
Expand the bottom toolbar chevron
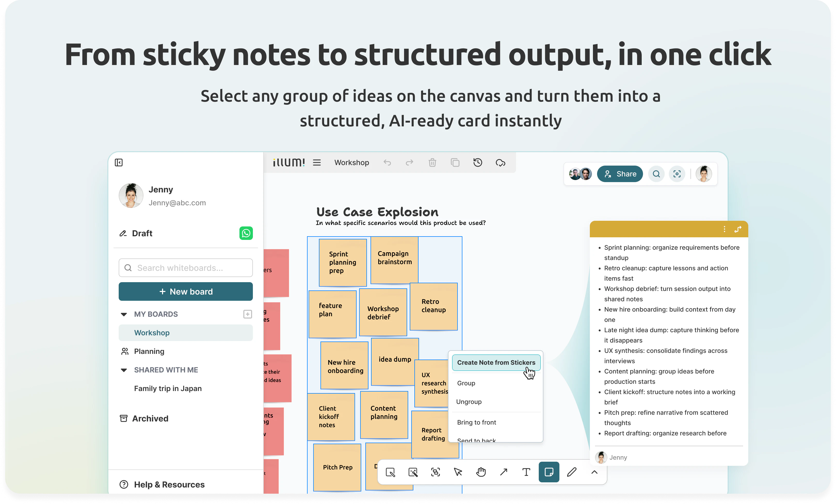(594, 472)
